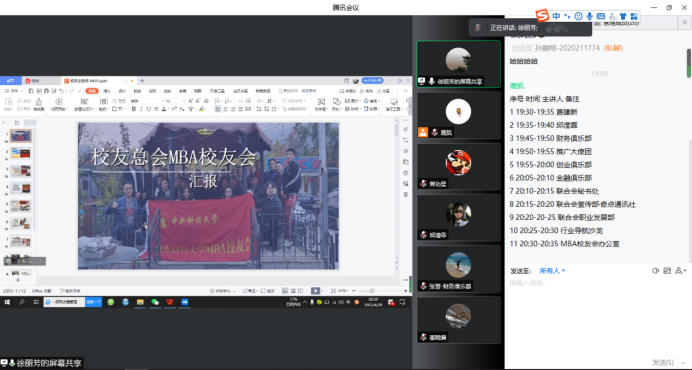Open the Sogou toolbox grid icon

click(634, 16)
